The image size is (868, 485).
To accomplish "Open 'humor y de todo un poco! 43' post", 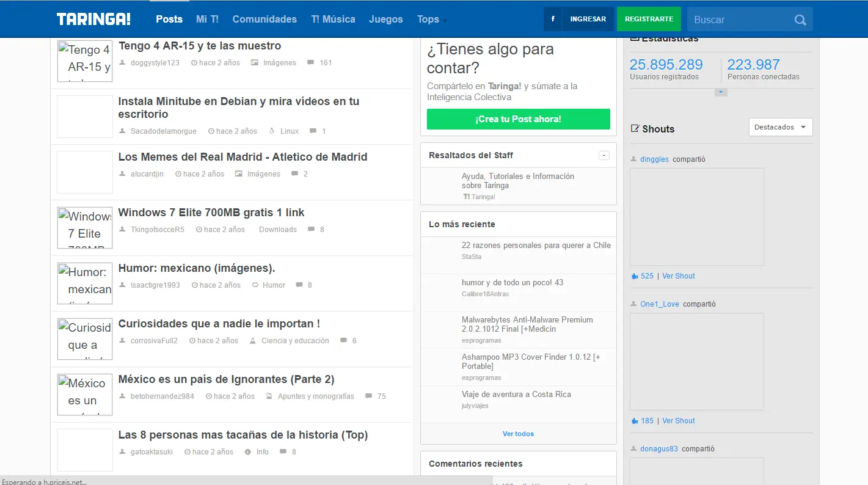I will (x=512, y=283).
